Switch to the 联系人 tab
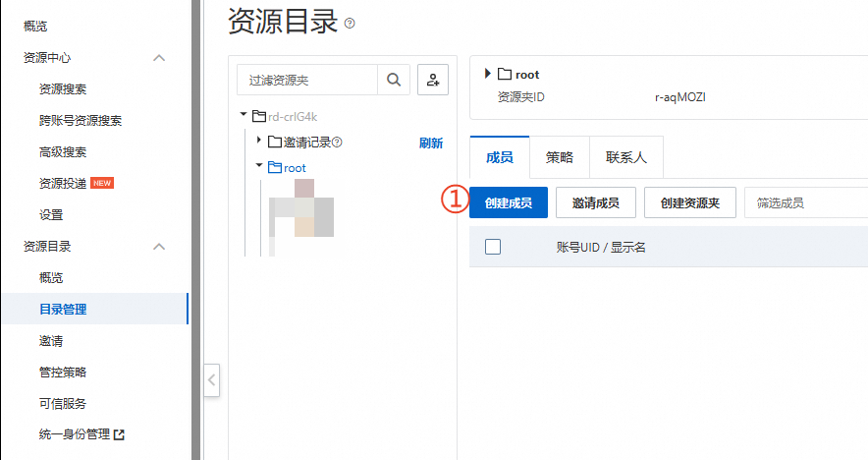 [626, 157]
